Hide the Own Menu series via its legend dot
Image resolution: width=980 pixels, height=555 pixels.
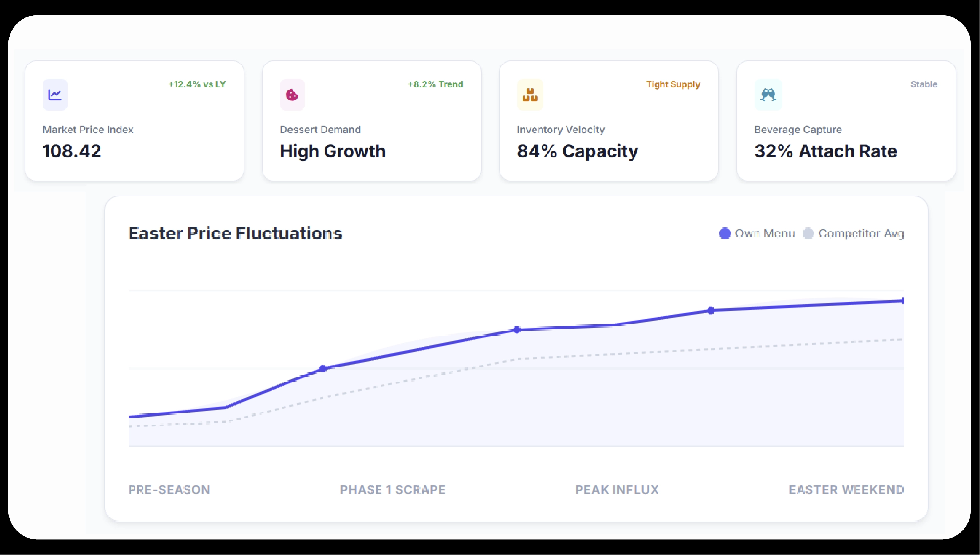click(725, 233)
